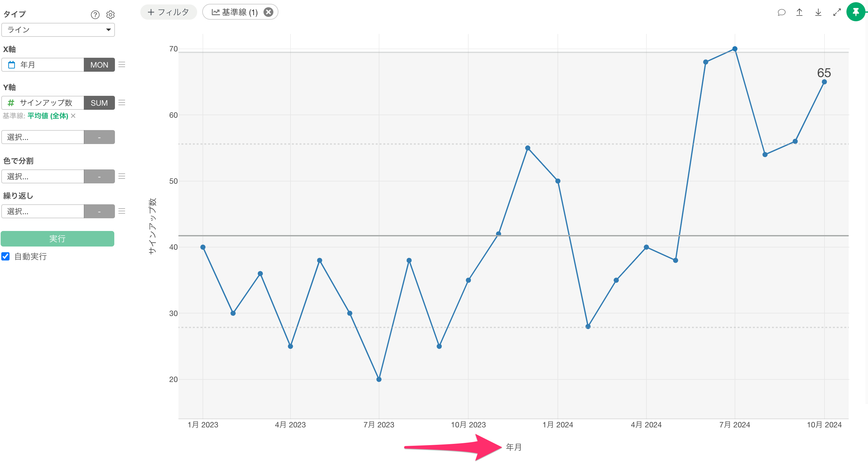Viewport: 868px width, 474px height.
Task: Remove 平均値 (全体) reference line with ×
Action: point(73,116)
